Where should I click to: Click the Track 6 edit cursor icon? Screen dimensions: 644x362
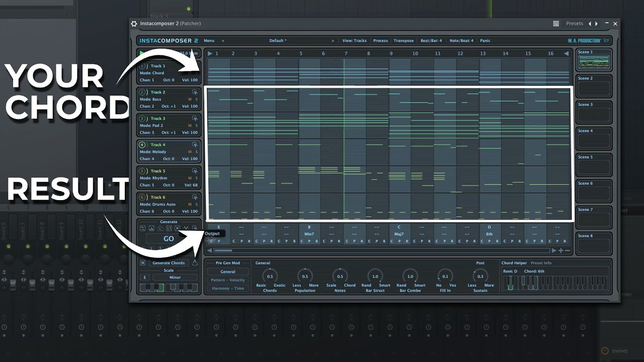coord(195,197)
